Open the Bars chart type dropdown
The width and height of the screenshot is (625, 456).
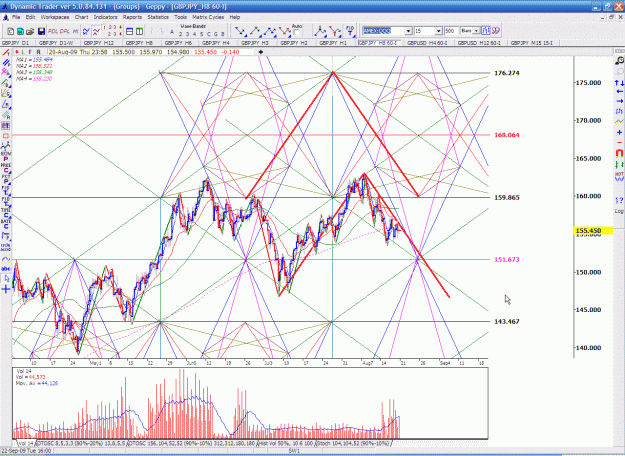[476, 31]
